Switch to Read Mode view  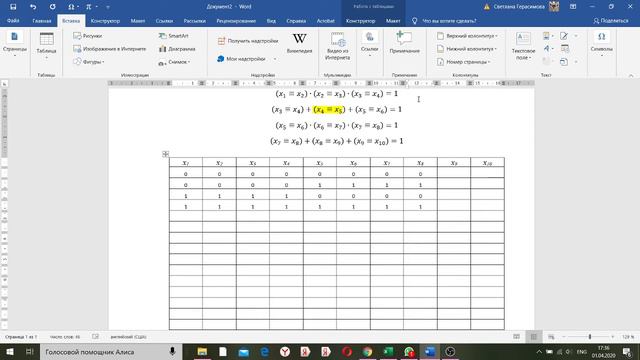coord(516,337)
